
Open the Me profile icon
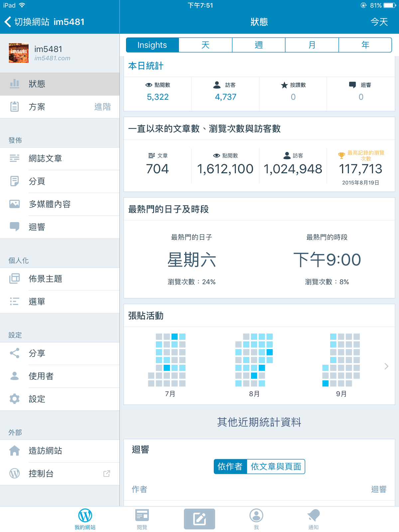(256, 516)
